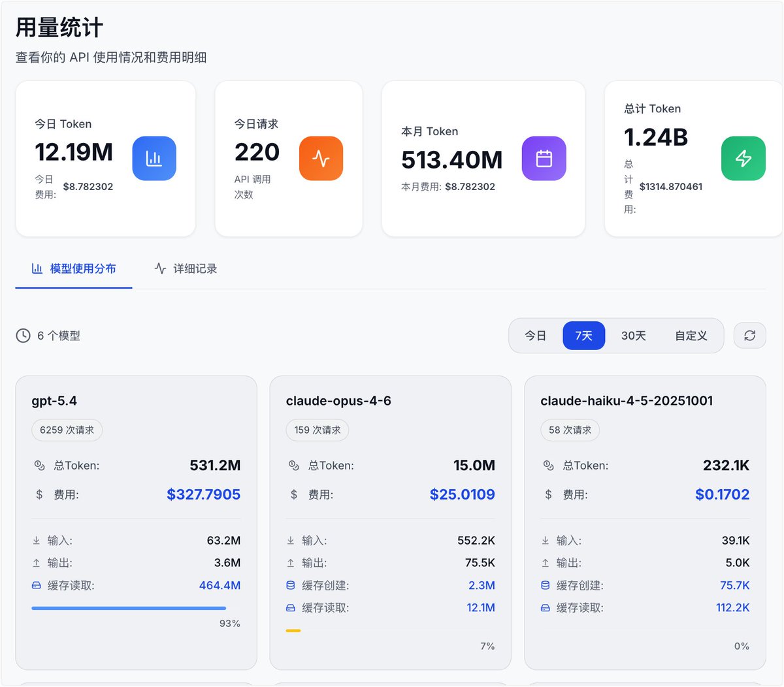Click the download arrow icon beside 输入 in gpt-5.4 card

(37, 541)
